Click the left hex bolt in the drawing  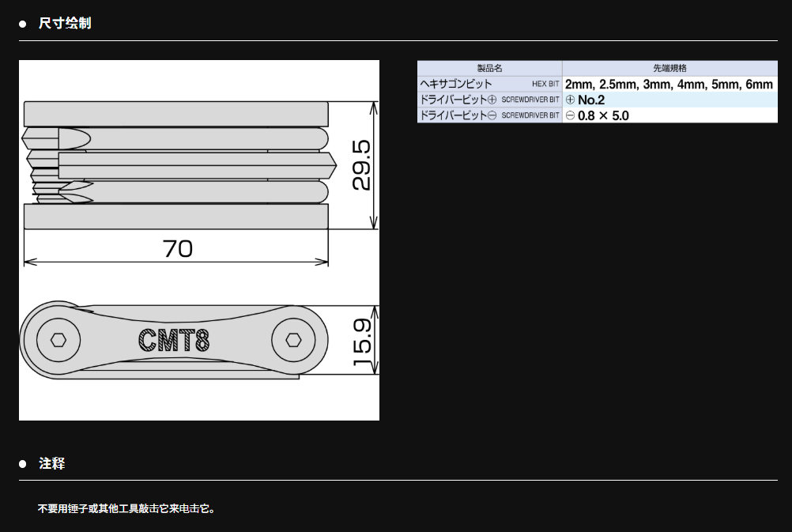click(58, 341)
